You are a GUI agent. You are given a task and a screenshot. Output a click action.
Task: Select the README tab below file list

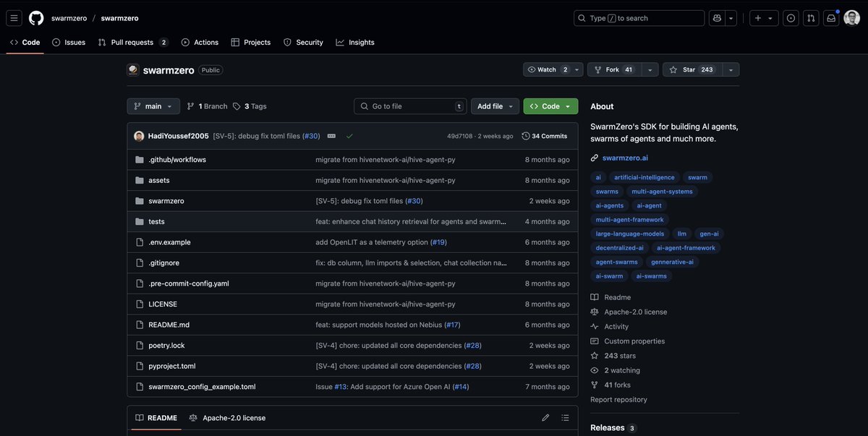[156, 418]
